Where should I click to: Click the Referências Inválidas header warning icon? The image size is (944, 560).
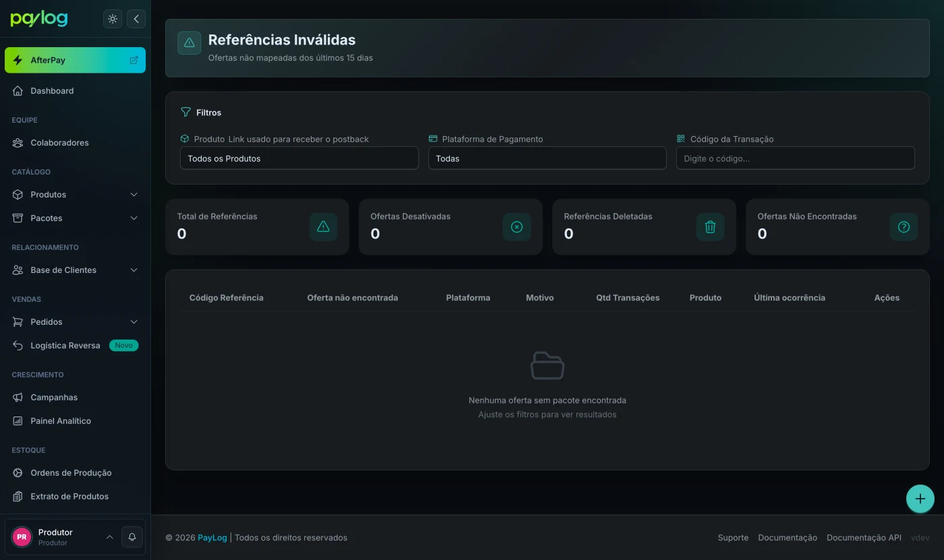[x=189, y=43]
